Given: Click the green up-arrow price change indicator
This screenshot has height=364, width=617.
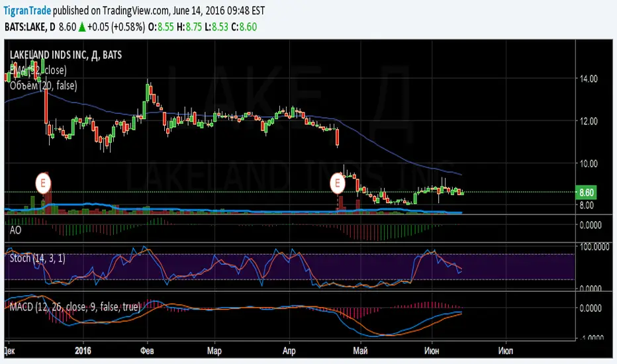Looking at the screenshot, I should click(x=82, y=27).
